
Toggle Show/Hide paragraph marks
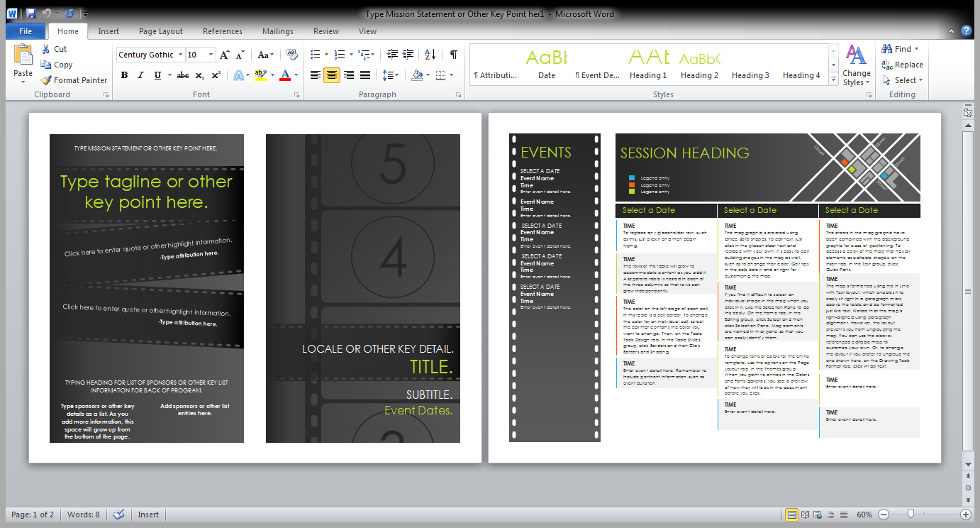pyautogui.click(x=452, y=54)
